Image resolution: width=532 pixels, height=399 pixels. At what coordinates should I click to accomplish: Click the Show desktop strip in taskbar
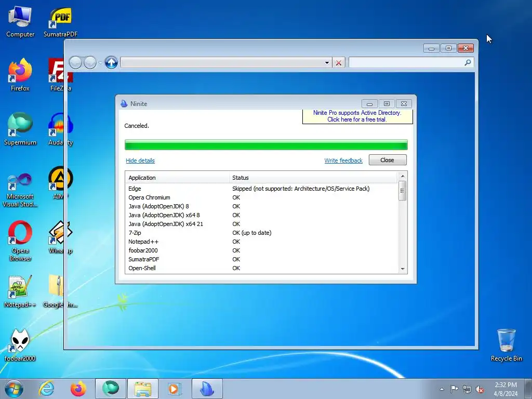click(528, 389)
